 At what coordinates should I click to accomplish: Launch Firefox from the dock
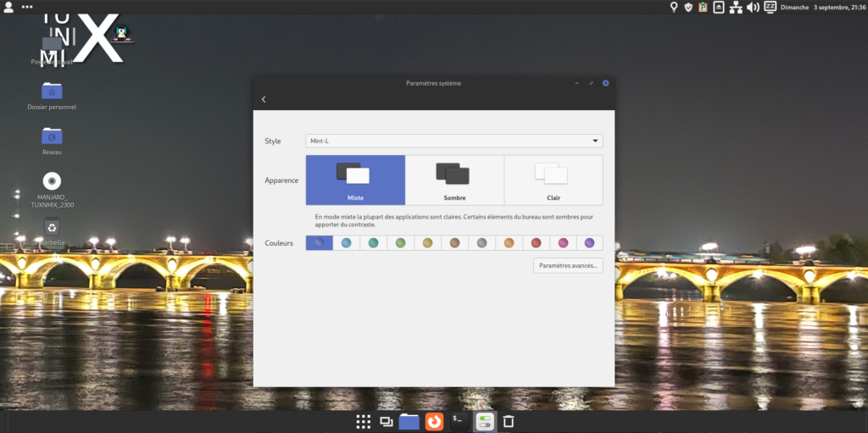click(434, 421)
